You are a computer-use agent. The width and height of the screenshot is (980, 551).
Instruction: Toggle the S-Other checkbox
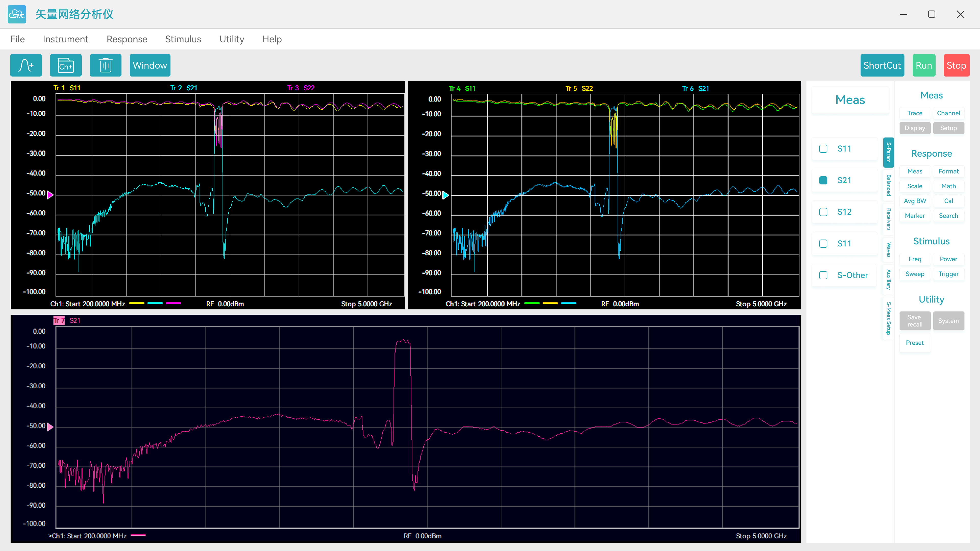[823, 275]
